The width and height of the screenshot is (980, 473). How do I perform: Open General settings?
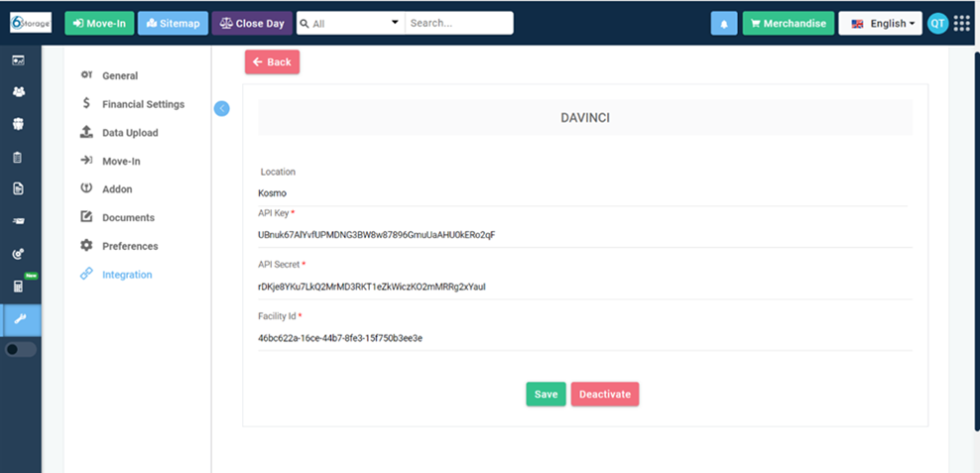[120, 75]
